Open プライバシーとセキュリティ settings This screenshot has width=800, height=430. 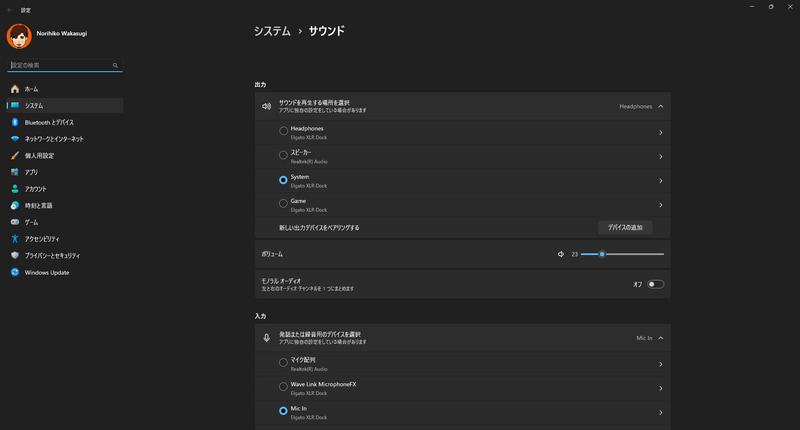(65, 256)
